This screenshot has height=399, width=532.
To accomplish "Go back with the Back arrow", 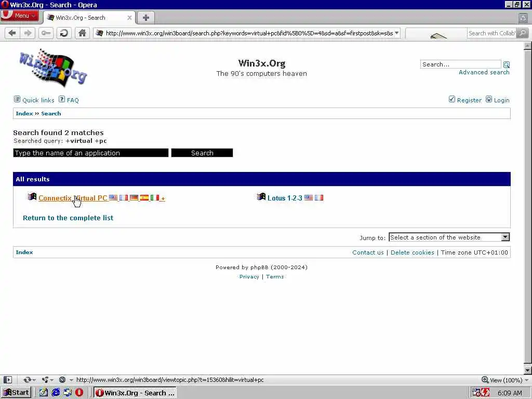I will (12, 33).
